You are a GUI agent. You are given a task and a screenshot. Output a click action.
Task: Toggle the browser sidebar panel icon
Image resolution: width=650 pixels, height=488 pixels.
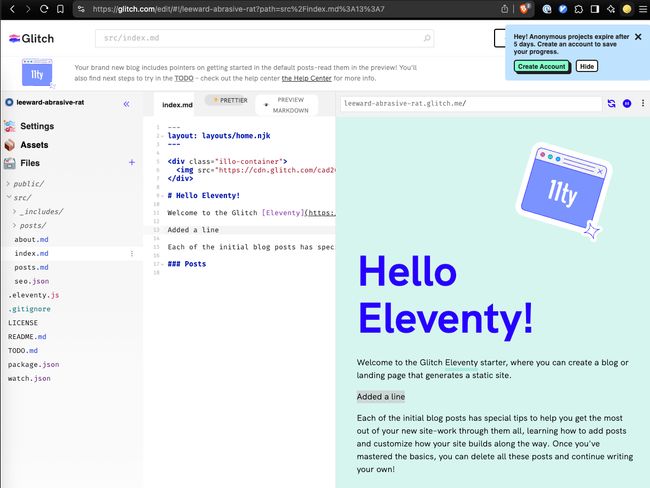(x=595, y=9)
